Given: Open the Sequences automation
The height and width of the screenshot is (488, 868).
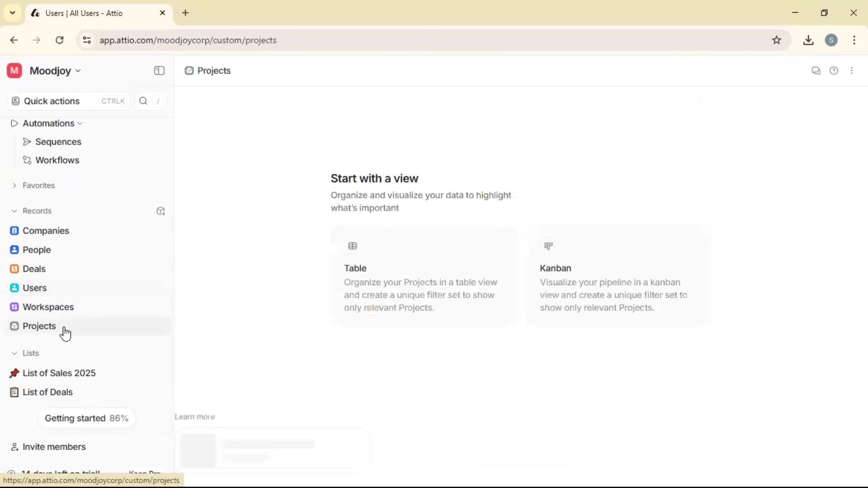Looking at the screenshot, I should 58,141.
